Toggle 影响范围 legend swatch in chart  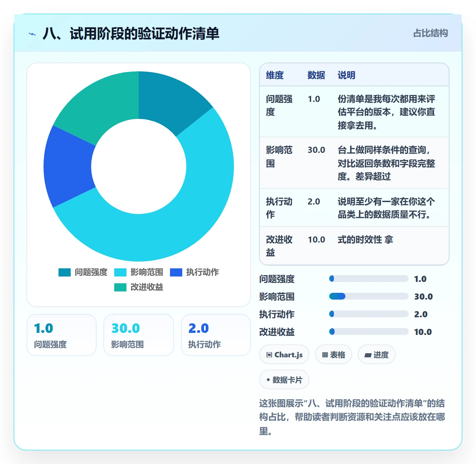120,272
